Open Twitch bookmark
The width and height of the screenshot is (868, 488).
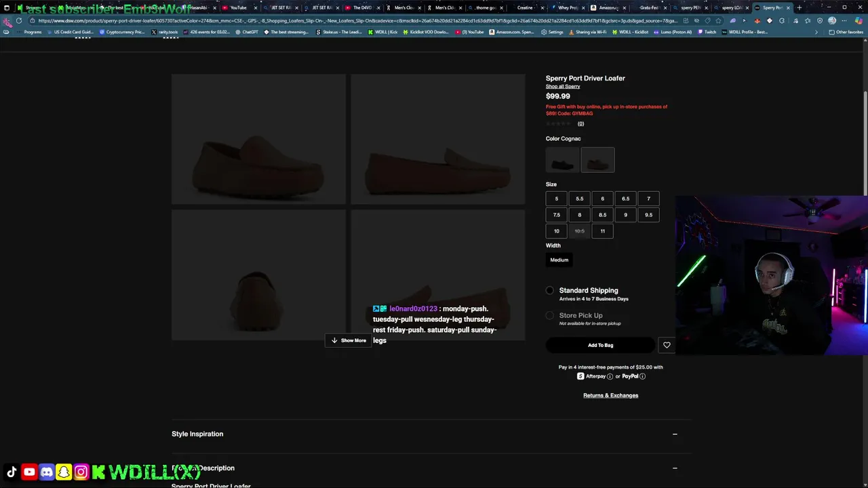pyautogui.click(x=707, y=32)
